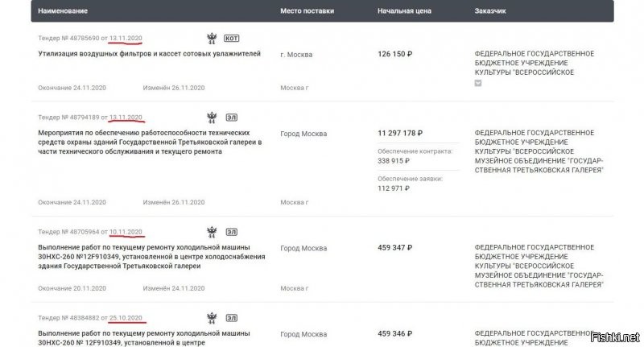Image resolution: width=644 pixels, height=347 pixels.
Task: Open the холодильной машины repair tender priced 459 346 ₽
Action: (144, 338)
